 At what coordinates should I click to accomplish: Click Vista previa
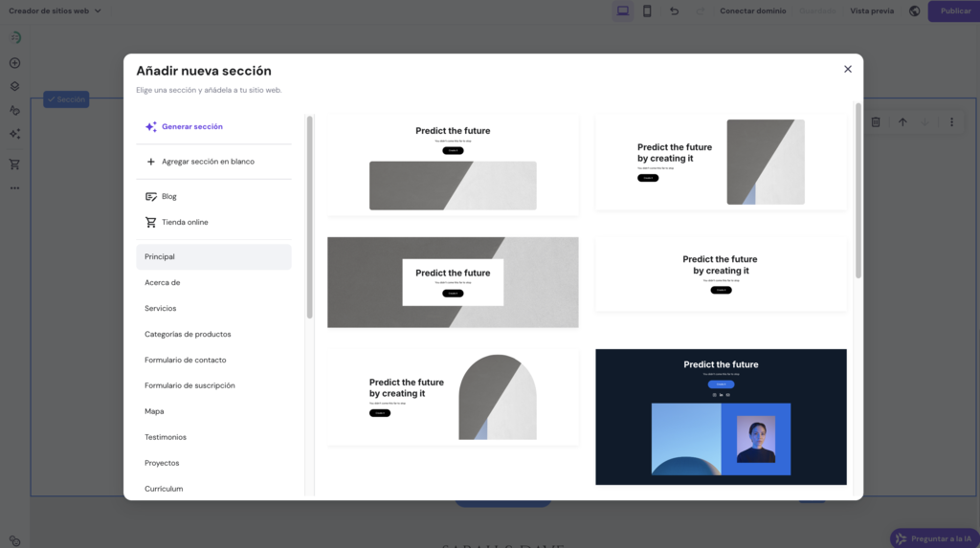[871, 11]
